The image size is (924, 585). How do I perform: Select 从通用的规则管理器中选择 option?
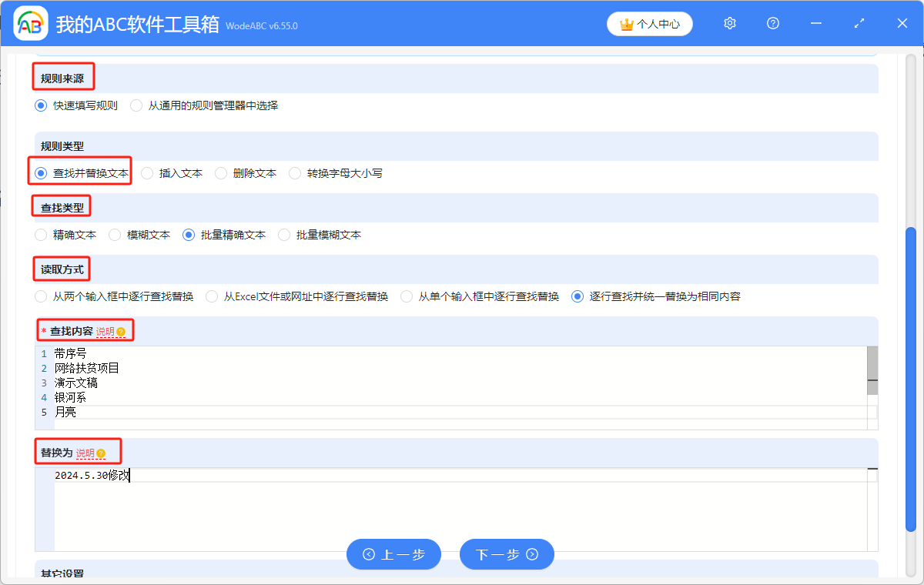[136, 105]
